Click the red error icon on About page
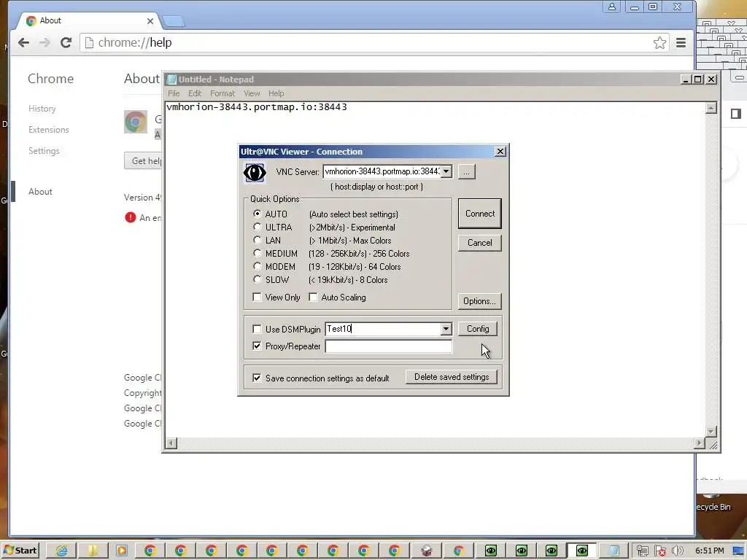The width and height of the screenshot is (747, 560). point(130,217)
